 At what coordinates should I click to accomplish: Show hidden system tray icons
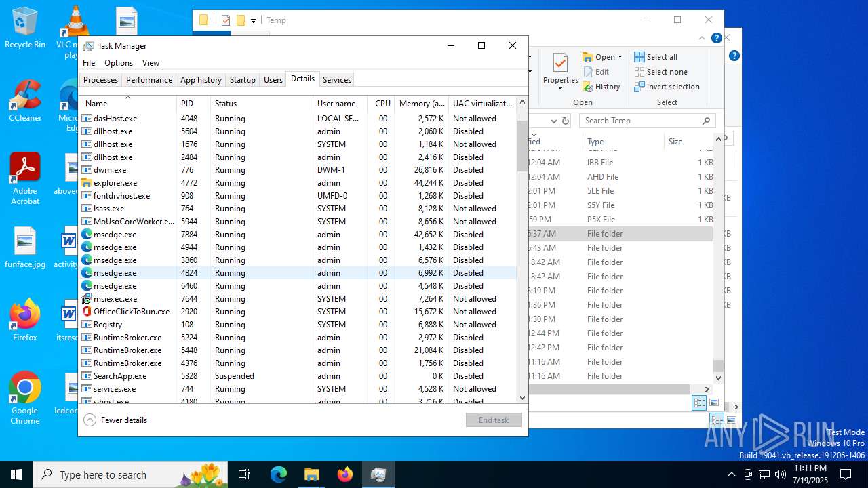[x=731, y=474]
